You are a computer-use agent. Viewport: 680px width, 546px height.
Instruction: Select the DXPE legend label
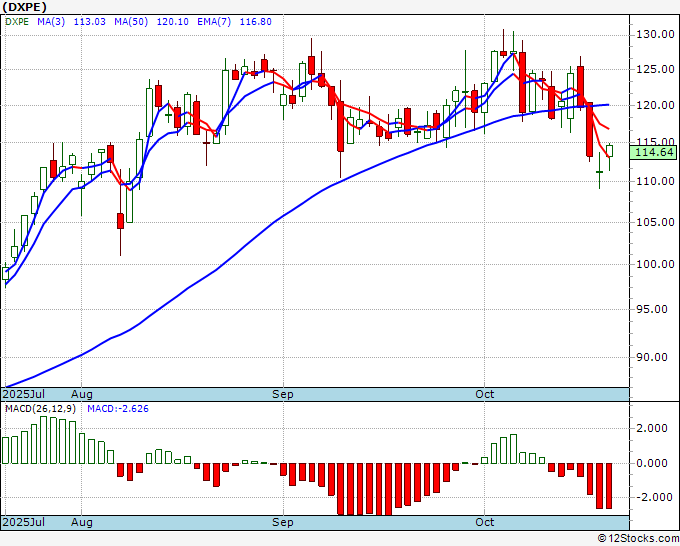coord(17,21)
